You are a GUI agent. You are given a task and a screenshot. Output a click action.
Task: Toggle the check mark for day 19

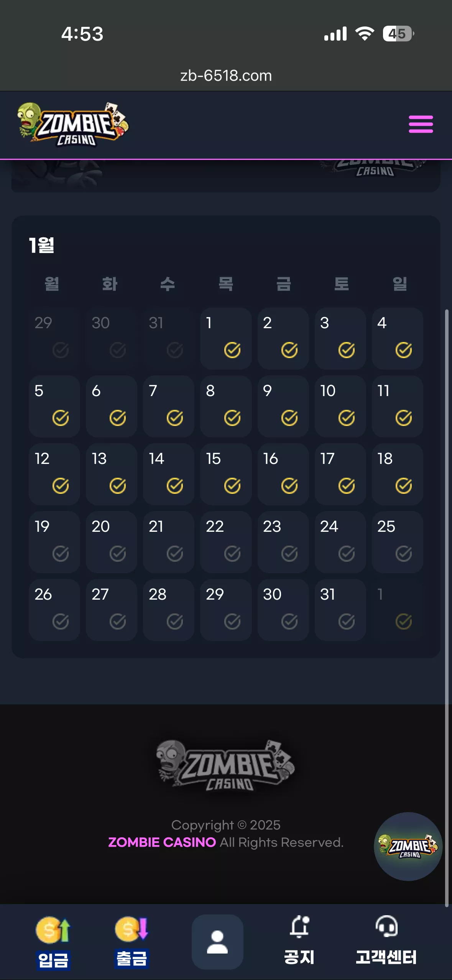click(x=61, y=554)
